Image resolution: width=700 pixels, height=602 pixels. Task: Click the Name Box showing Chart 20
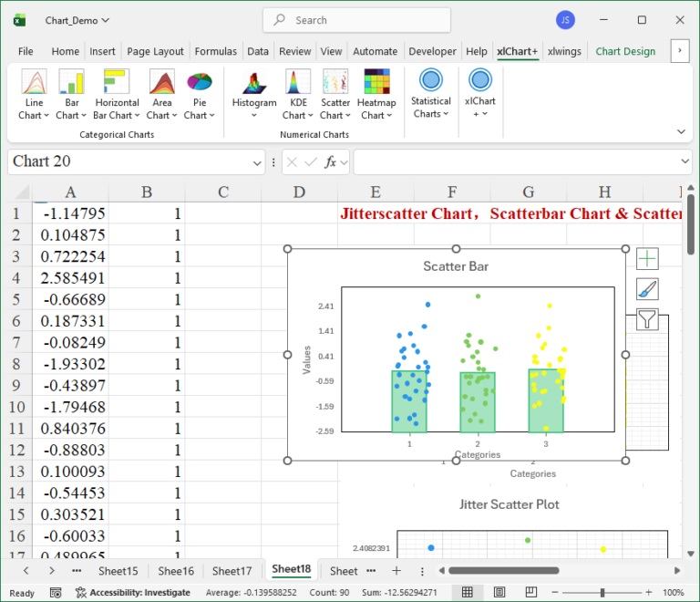(x=129, y=161)
